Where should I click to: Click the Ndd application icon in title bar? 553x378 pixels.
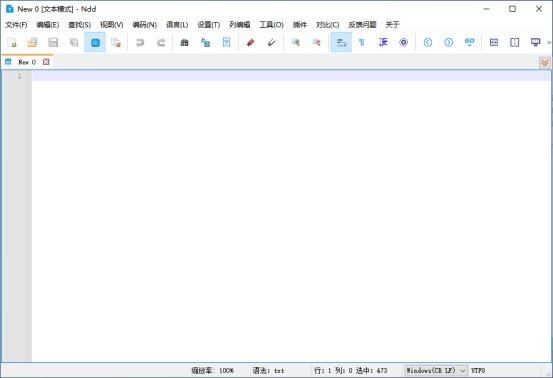pyautogui.click(x=10, y=9)
